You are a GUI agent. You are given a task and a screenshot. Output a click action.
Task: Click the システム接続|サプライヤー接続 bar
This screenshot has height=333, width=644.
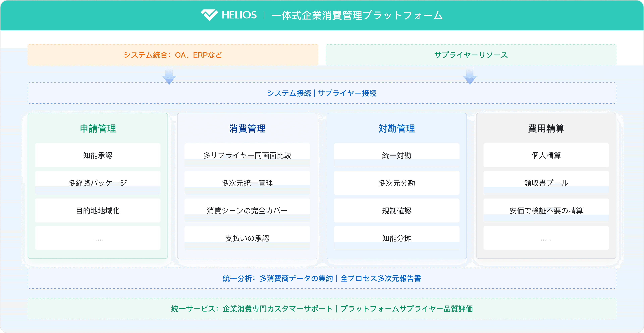pyautogui.click(x=322, y=93)
